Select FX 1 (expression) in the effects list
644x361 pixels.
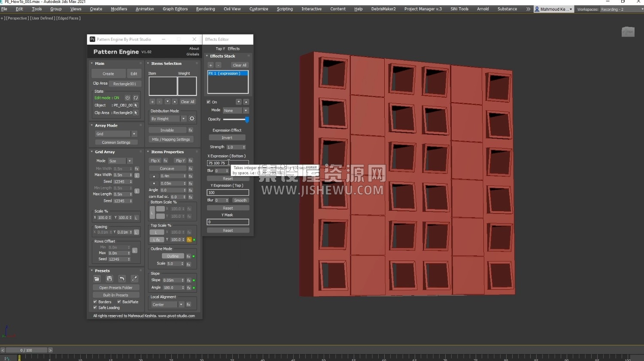click(228, 73)
